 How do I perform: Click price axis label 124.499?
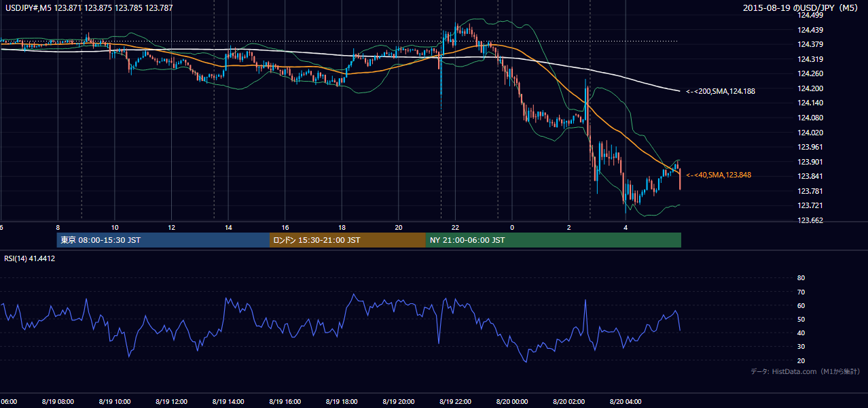tap(810, 16)
